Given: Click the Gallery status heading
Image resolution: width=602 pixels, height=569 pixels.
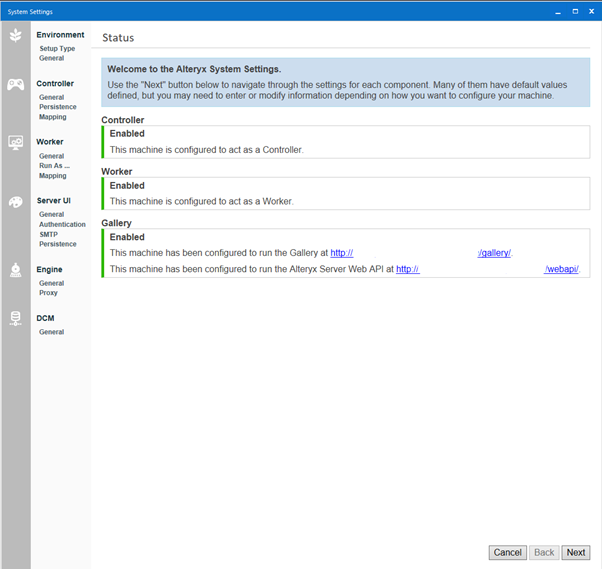Looking at the screenshot, I should pos(116,223).
